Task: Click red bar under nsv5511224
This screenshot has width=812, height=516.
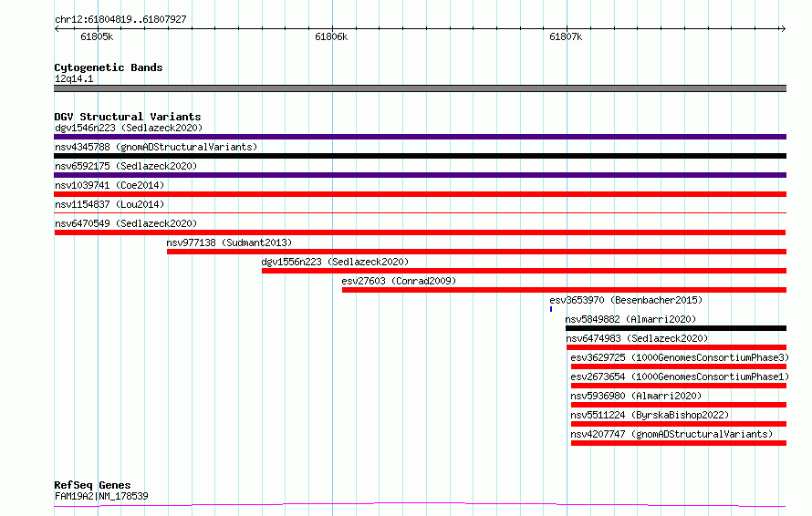Action: tap(679, 424)
